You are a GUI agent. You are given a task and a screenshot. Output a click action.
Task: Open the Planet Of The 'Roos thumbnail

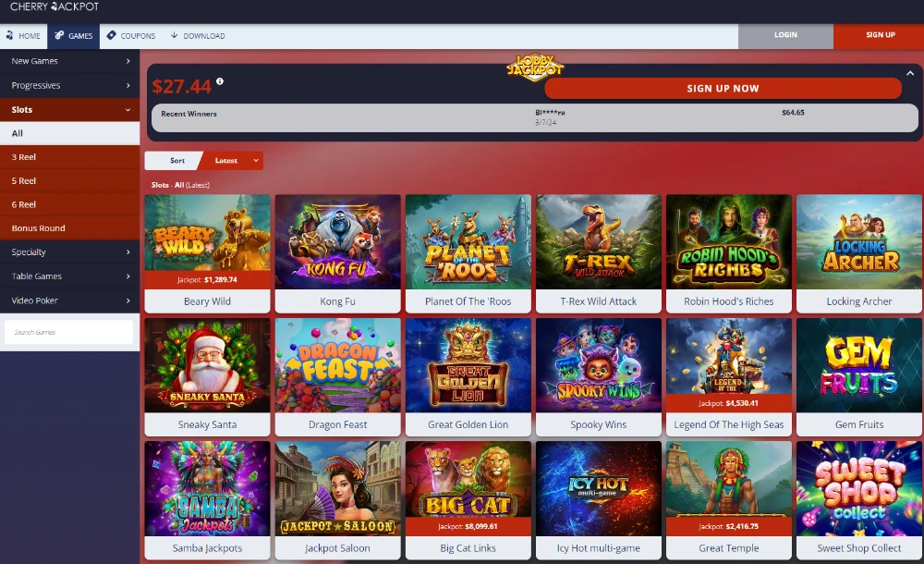pos(468,241)
